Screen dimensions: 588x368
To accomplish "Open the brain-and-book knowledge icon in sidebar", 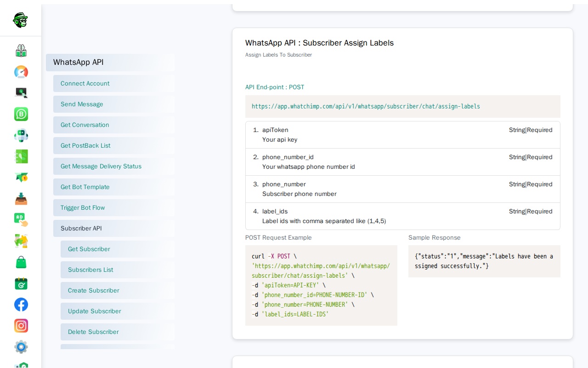I will click(x=21, y=51).
